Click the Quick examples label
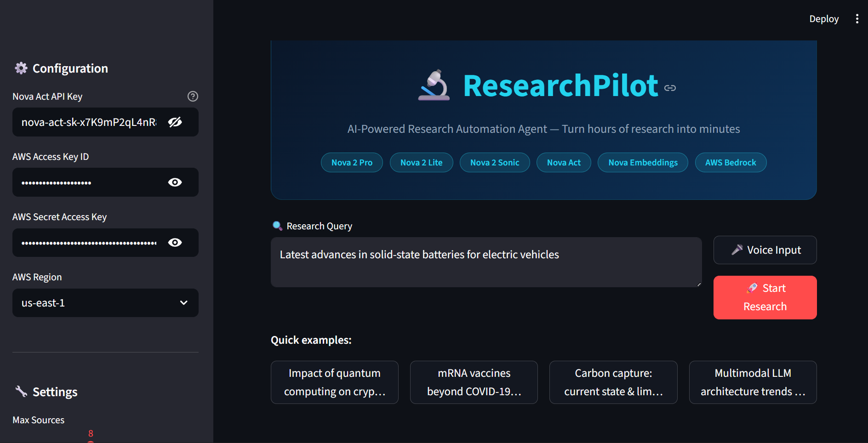Screen dimensions: 868x443 pos(311,340)
